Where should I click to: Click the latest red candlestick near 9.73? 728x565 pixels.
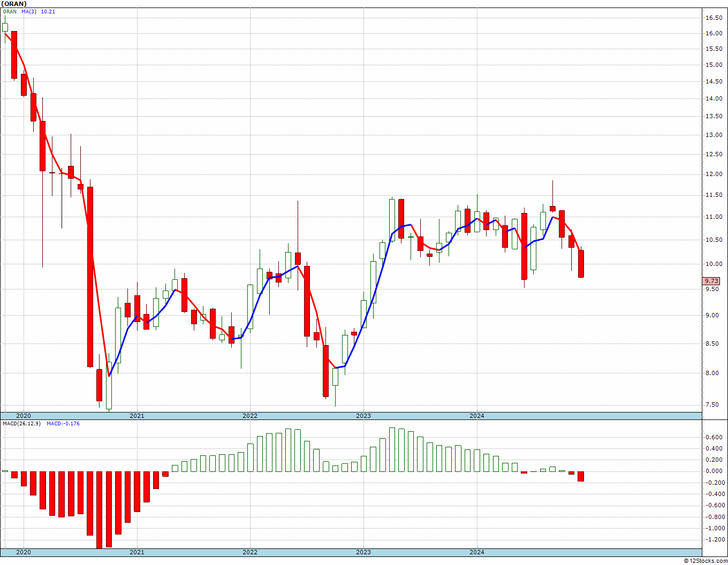pos(581,264)
